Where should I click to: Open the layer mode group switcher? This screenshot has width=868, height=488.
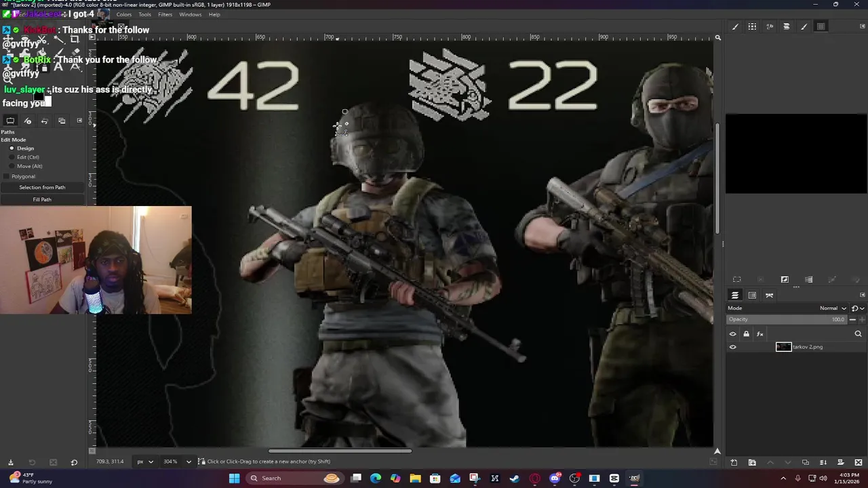pos(856,308)
